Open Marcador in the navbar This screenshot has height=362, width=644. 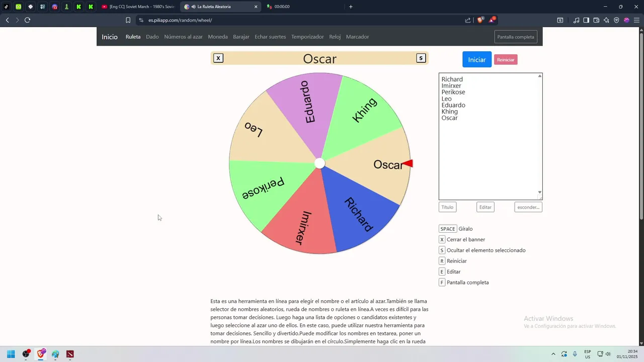[x=357, y=37]
